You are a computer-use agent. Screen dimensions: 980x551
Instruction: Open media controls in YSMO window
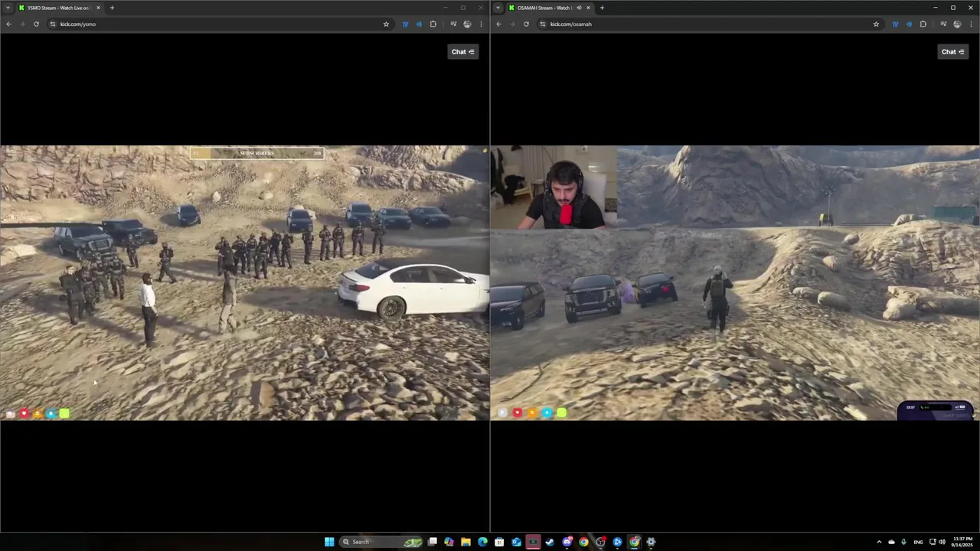click(453, 24)
